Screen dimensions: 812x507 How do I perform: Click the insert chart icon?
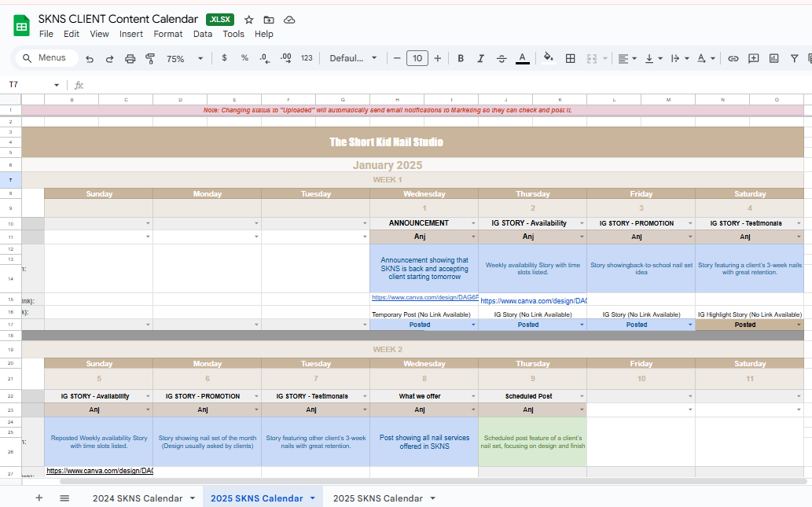tap(774, 58)
